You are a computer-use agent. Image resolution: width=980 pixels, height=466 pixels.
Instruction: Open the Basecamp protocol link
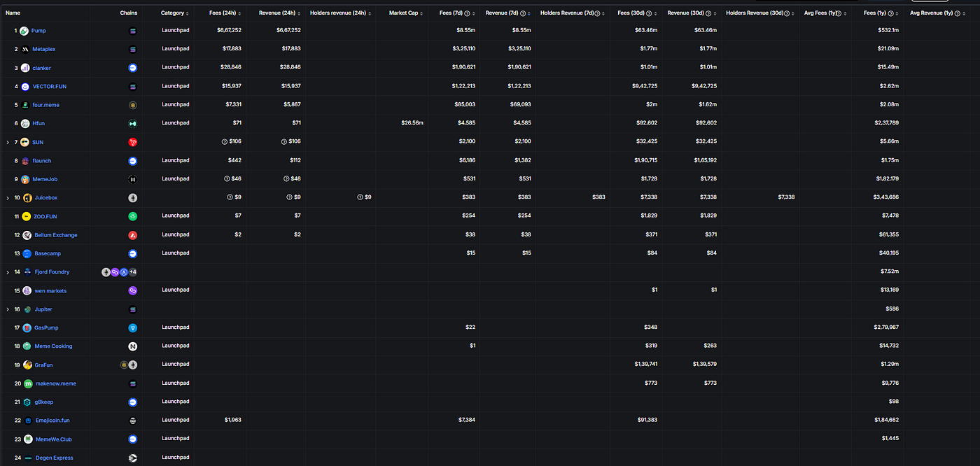[48, 253]
